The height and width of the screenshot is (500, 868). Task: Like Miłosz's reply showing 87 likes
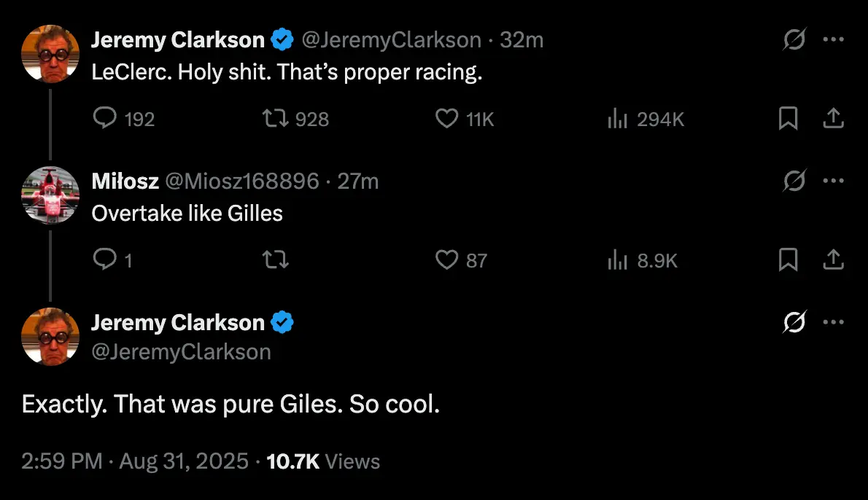tap(446, 259)
